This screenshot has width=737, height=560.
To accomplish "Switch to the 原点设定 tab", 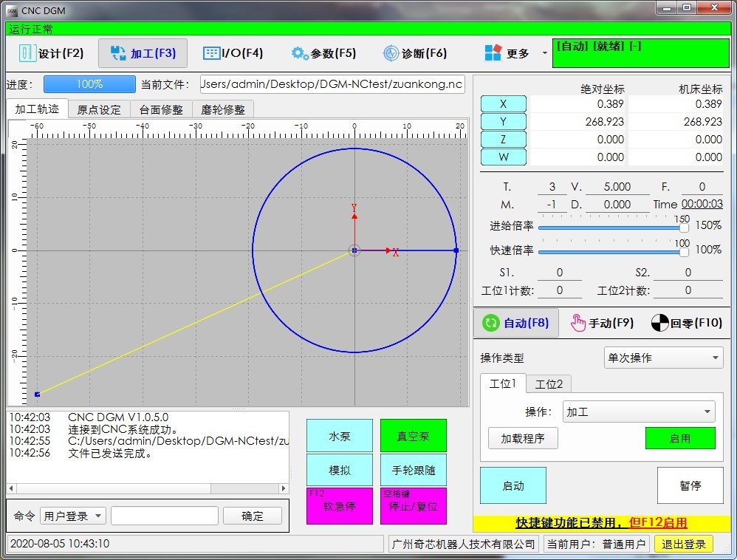I will 99,110.
